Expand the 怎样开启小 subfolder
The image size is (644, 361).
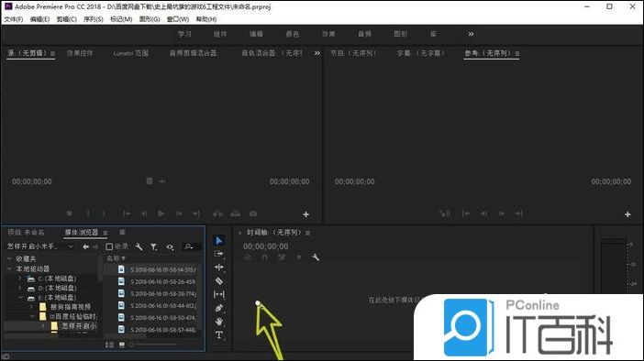[x=43, y=325]
